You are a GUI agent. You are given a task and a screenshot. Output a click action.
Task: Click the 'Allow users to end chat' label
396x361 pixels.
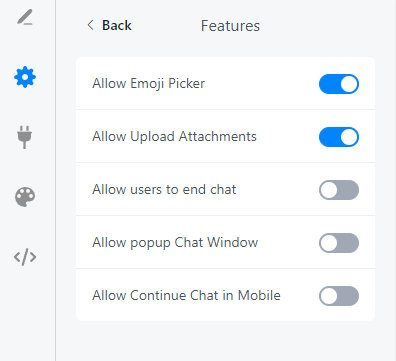click(x=164, y=190)
